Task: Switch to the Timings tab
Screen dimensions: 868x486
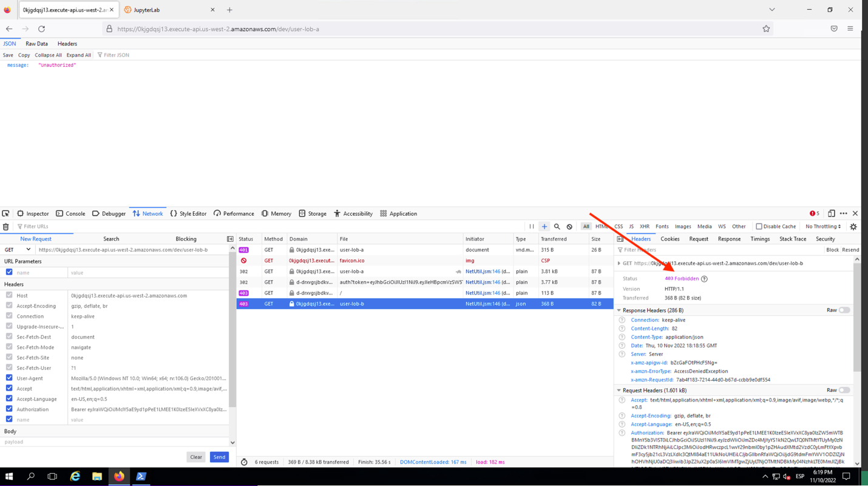Action: coord(760,239)
